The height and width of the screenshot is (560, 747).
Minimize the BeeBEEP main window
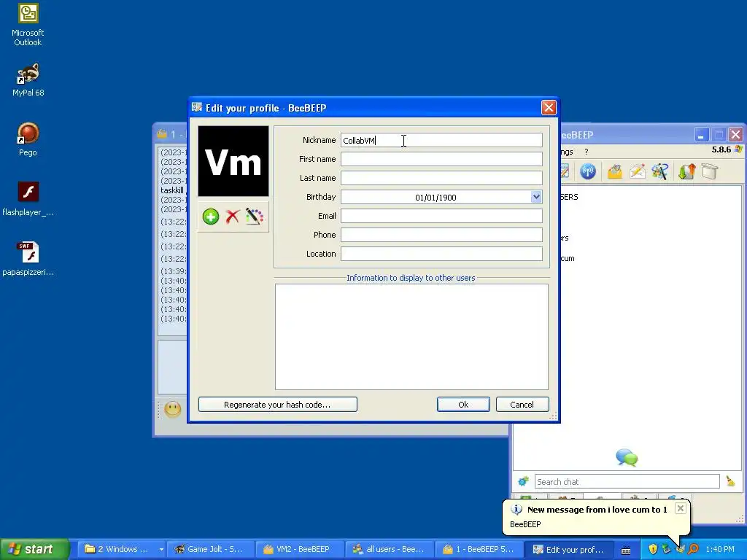[700, 135]
